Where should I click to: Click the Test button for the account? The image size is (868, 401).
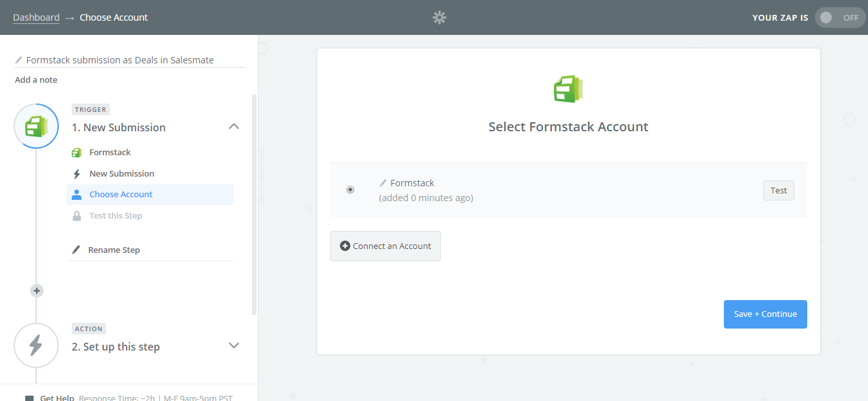pyautogui.click(x=779, y=190)
